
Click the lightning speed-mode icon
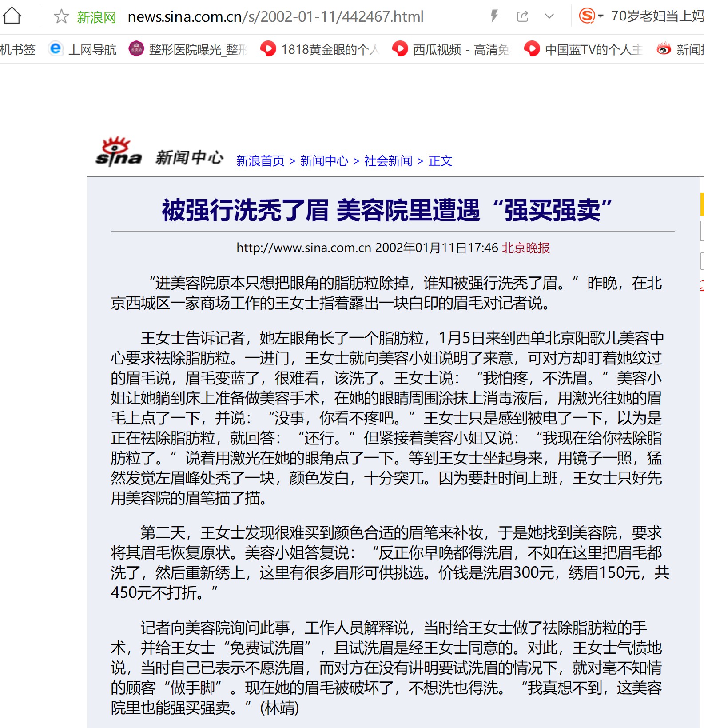pyautogui.click(x=494, y=16)
